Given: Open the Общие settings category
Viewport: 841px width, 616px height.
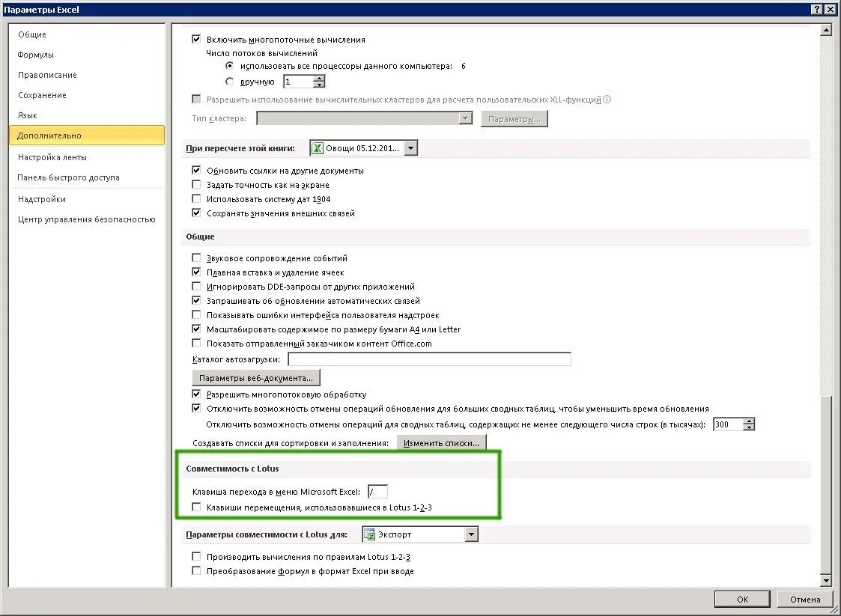Looking at the screenshot, I should pyautogui.click(x=86, y=34).
